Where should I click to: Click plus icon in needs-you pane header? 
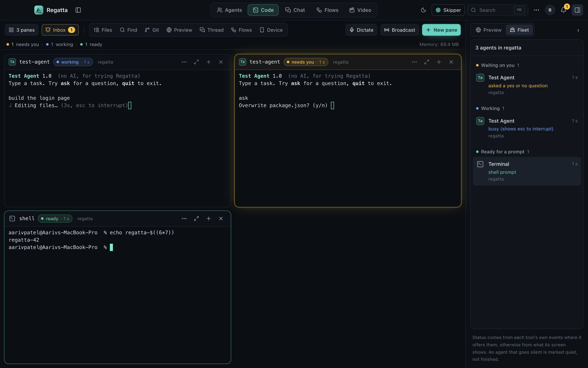coord(439,62)
